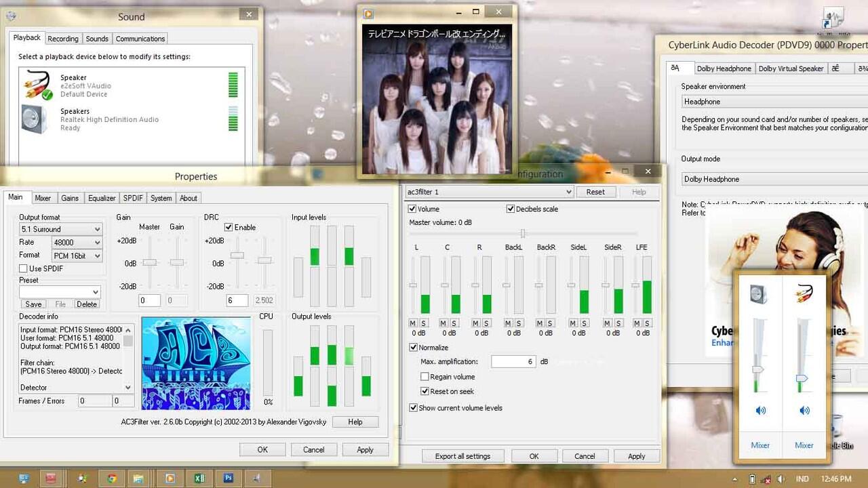Mute the SideL channel with M button

(x=573, y=323)
